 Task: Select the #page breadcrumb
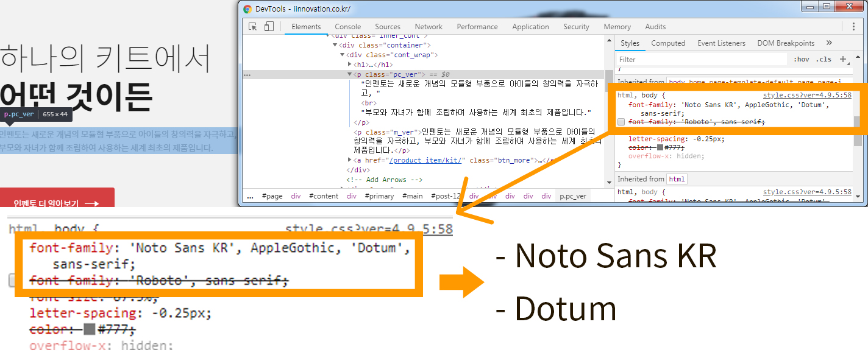272,196
